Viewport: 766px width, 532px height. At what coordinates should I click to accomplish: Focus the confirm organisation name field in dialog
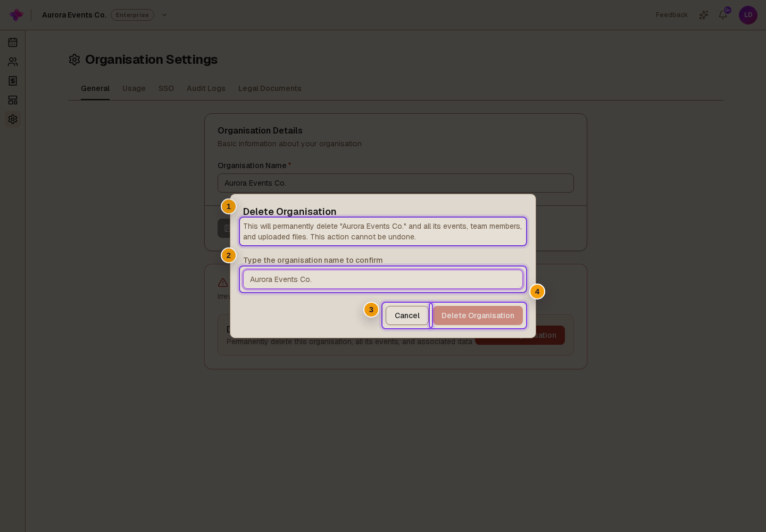(x=383, y=279)
